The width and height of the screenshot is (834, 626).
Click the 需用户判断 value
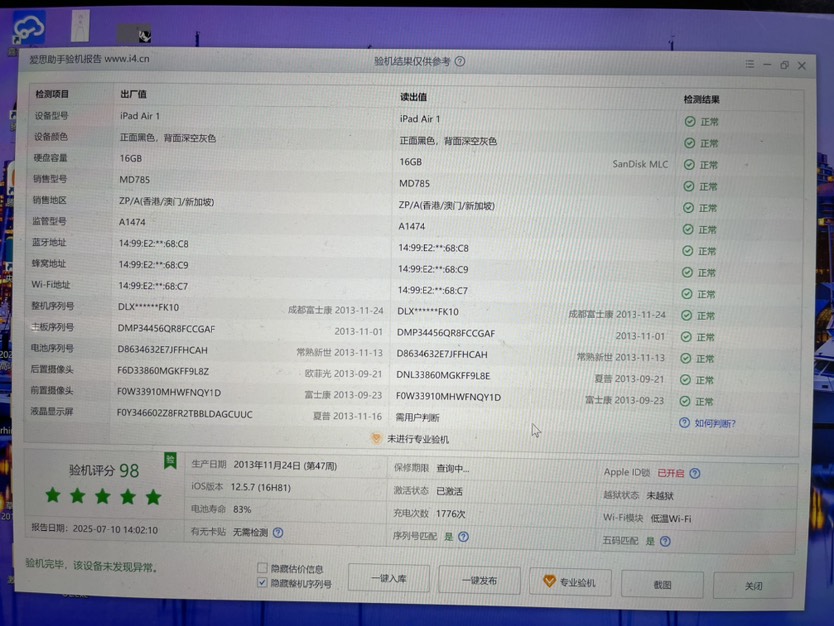point(418,418)
